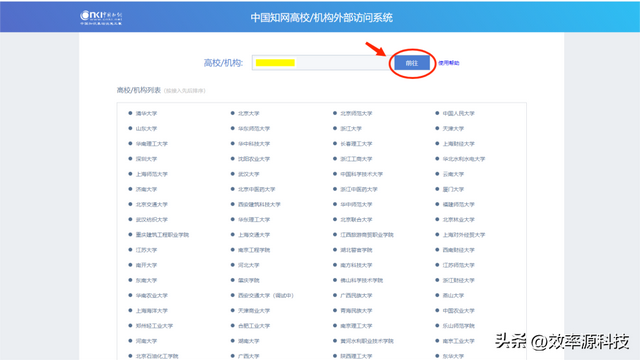
Task: Choose 华北水利水电大学
Action: [x=464, y=159]
